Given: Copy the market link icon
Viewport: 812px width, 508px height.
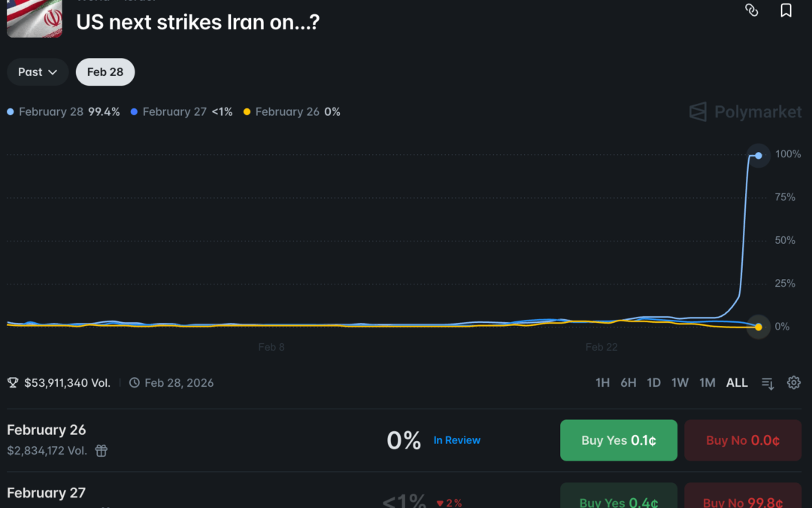Looking at the screenshot, I should click(x=751, y=10).
